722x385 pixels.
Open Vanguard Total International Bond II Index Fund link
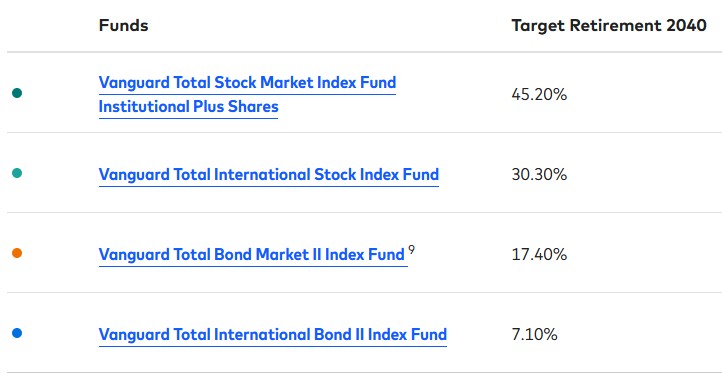pyautogui.click(x=273, y=334)
